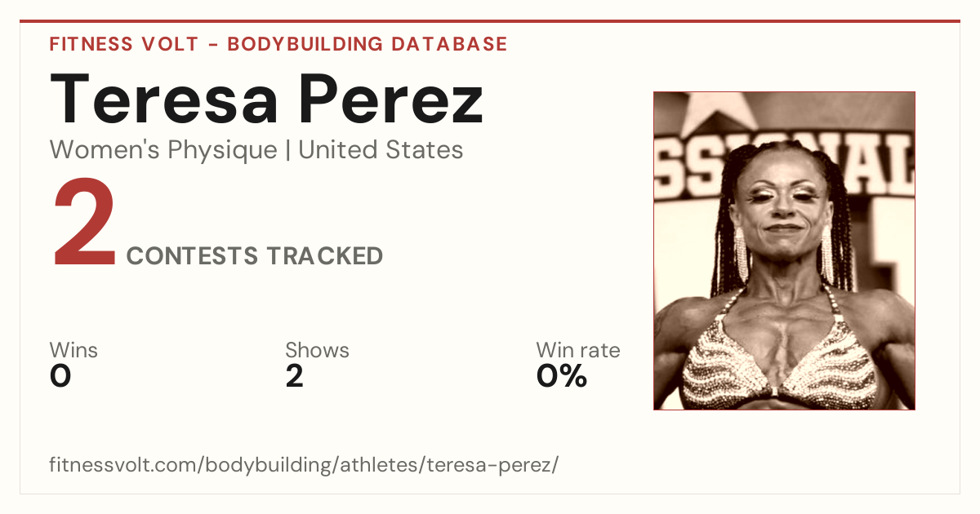980x514 pixels.
Task: Click the Wins stat label
Action: tap(73, 351)
